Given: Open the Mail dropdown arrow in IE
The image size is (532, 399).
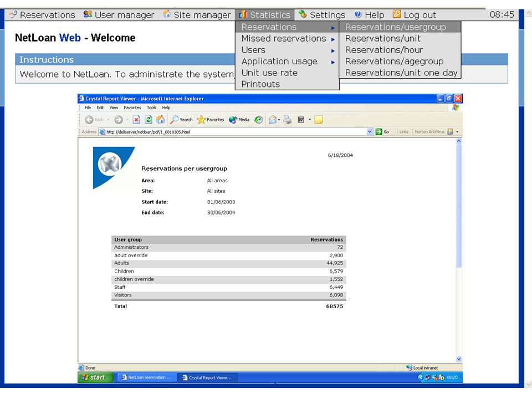Looking at the screenshot, I should (x=279, y=120).
